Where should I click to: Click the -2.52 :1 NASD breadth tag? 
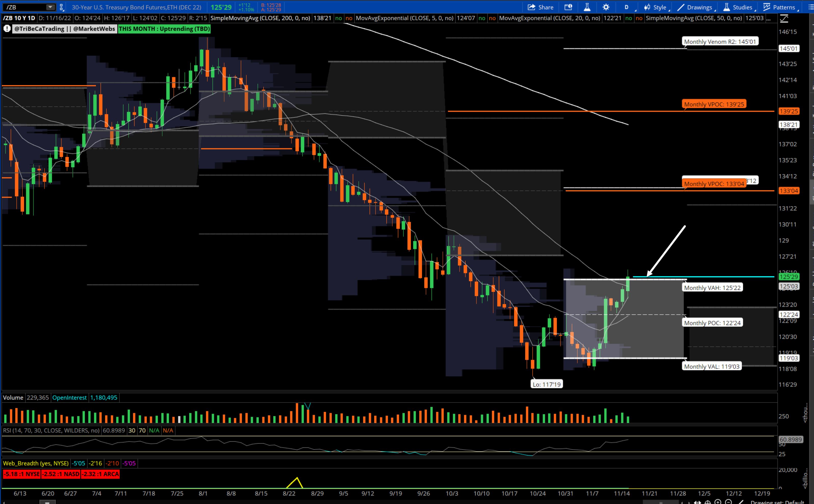pyautogui.click(x=61, y=474)
